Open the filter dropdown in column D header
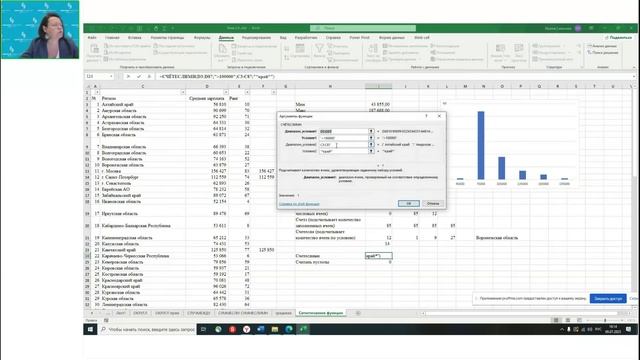 (x=226, y=93)
